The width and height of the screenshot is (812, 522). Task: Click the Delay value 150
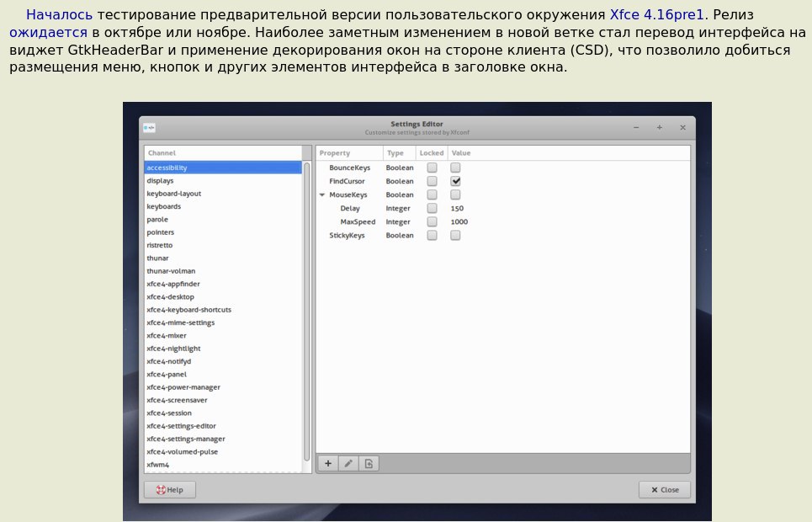point(457,209)
